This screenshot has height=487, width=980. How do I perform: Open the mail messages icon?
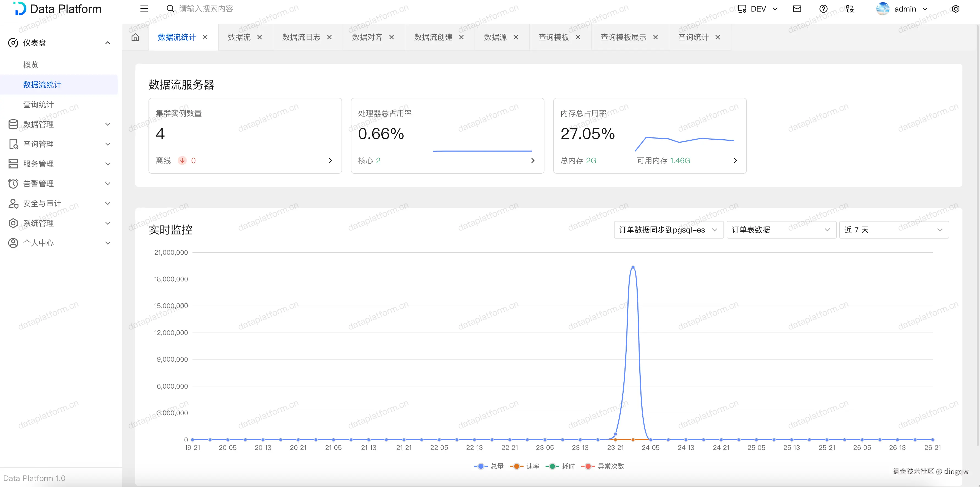point(797,9)
